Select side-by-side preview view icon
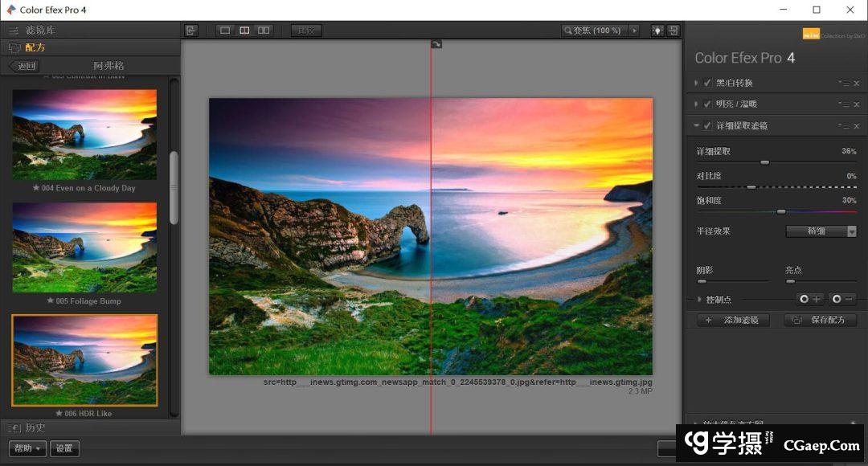The width and height of the screenshot is (868, 466). pyautogui.click(x=264, y=31)
